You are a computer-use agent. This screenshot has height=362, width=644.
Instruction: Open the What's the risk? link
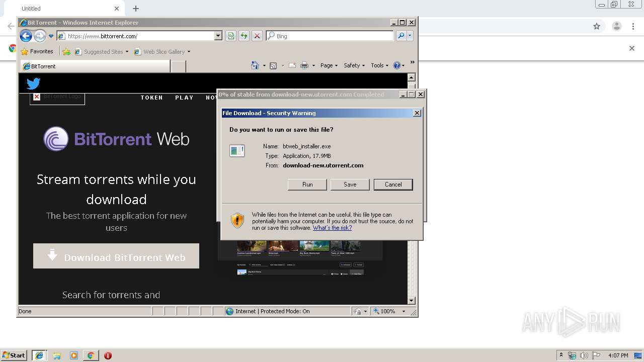click(x=332, y=228)
